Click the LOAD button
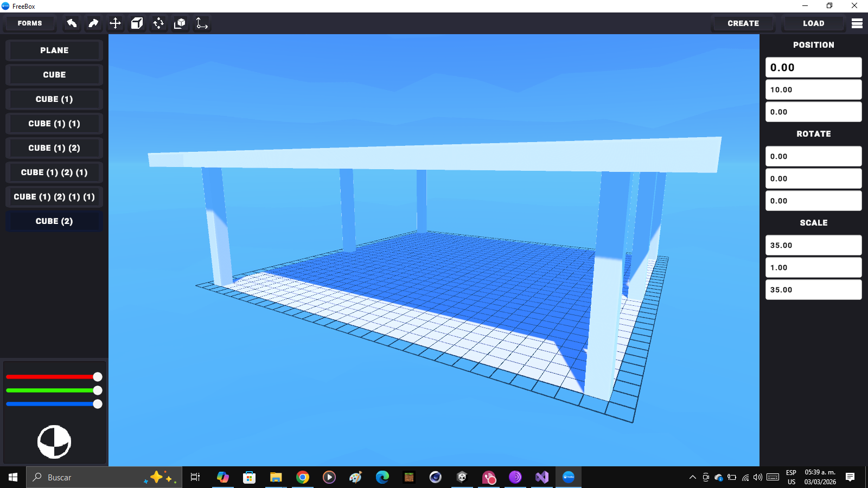The width and height of the screenshot is (868, 488). 813,23
